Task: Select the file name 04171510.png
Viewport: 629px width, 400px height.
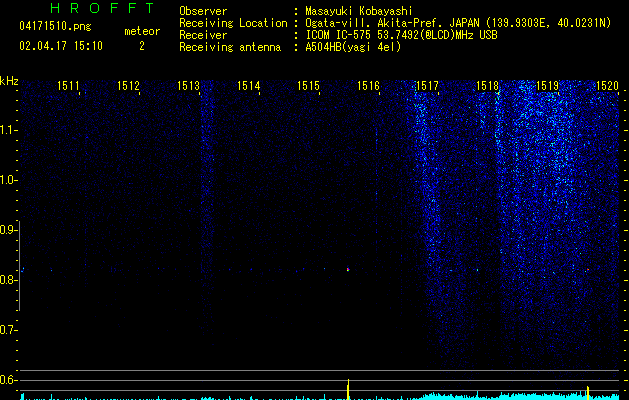Action: tap(55, 27)
